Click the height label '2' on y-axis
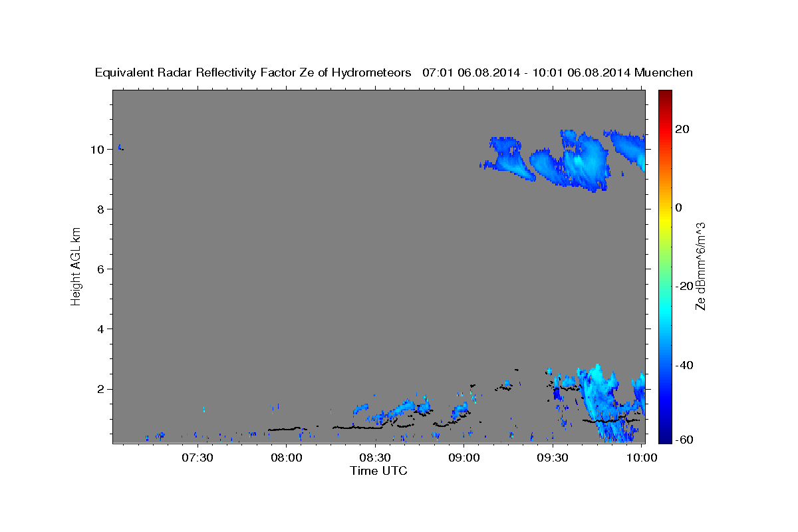 pyautogui.click(x=100, y=389)
